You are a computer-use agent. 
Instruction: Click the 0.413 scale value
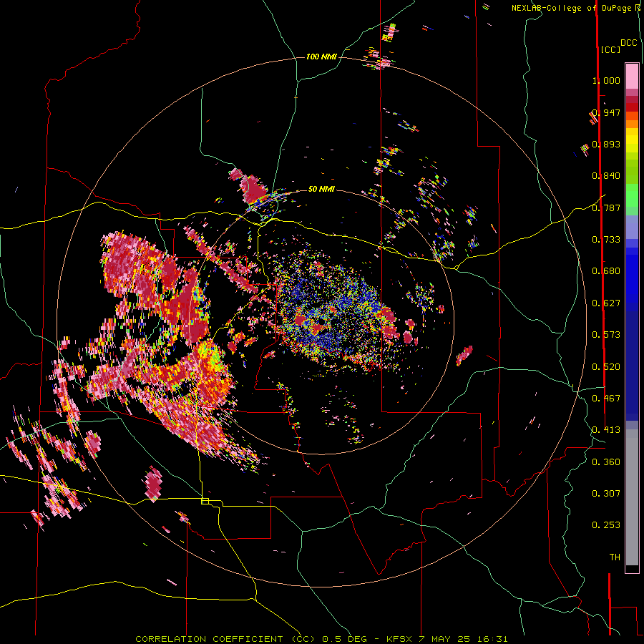[606, 430]
